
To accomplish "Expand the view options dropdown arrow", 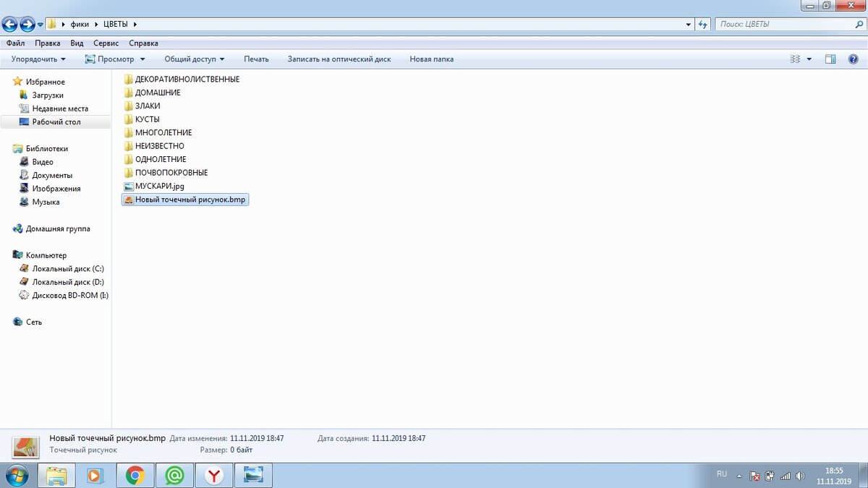I will tap(809, 59).
